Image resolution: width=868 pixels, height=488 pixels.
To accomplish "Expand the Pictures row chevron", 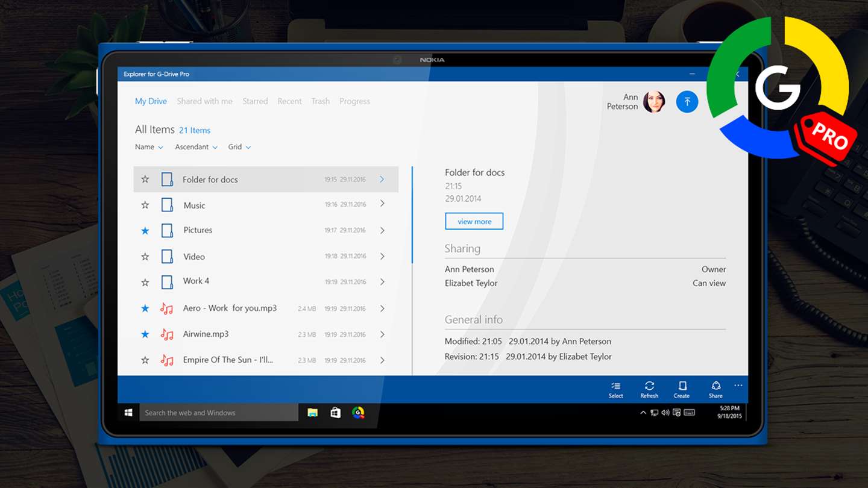I will click(382, 230).
